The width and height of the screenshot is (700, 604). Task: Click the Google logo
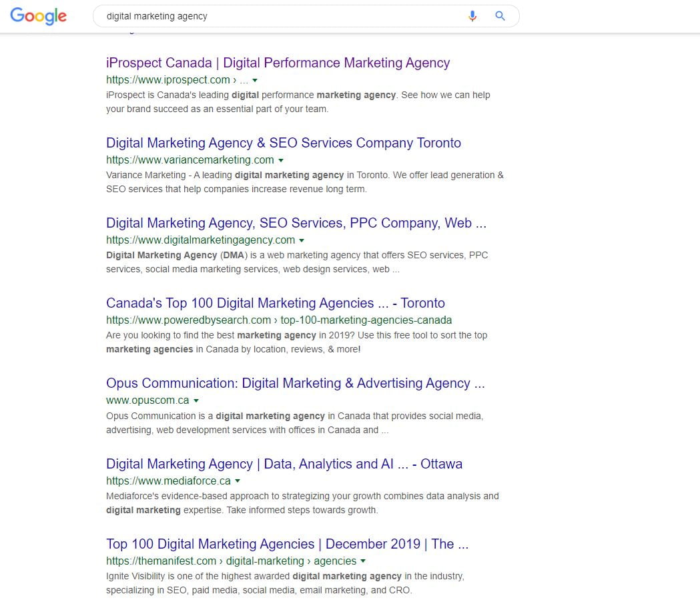coord(38,16)
